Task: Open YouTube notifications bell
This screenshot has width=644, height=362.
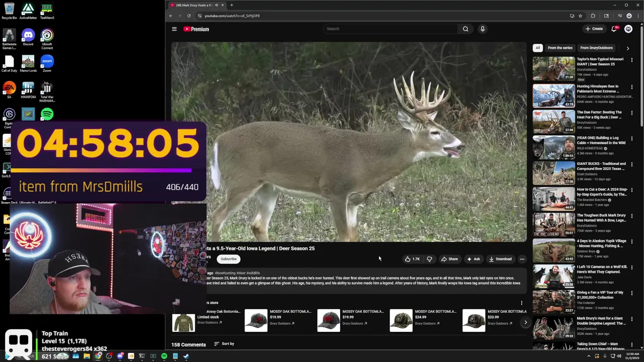Action: coord(614,29)
